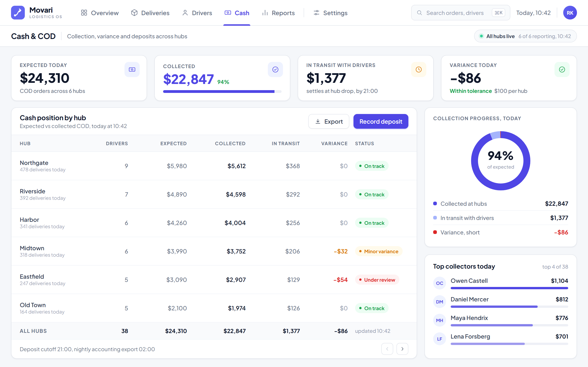Click the LF avatar for Lena Forsberg

click(x=439, y=339)
